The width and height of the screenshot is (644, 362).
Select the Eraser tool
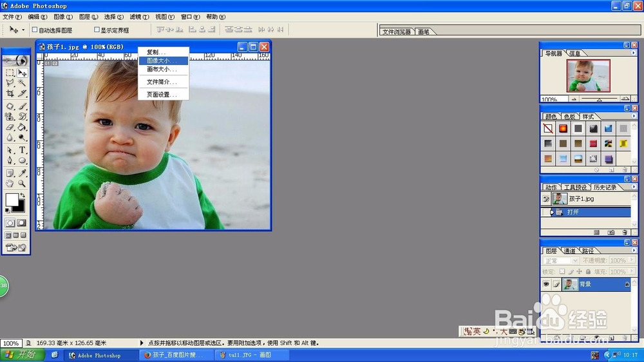[x=10, y=127]
